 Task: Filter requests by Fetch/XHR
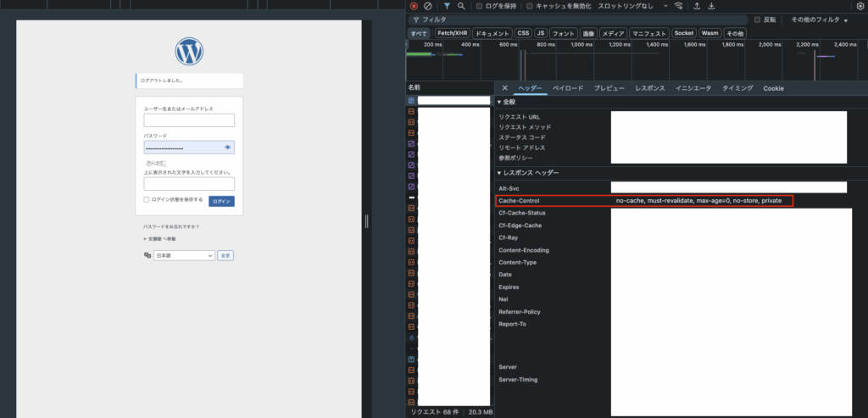pos(452,34)
